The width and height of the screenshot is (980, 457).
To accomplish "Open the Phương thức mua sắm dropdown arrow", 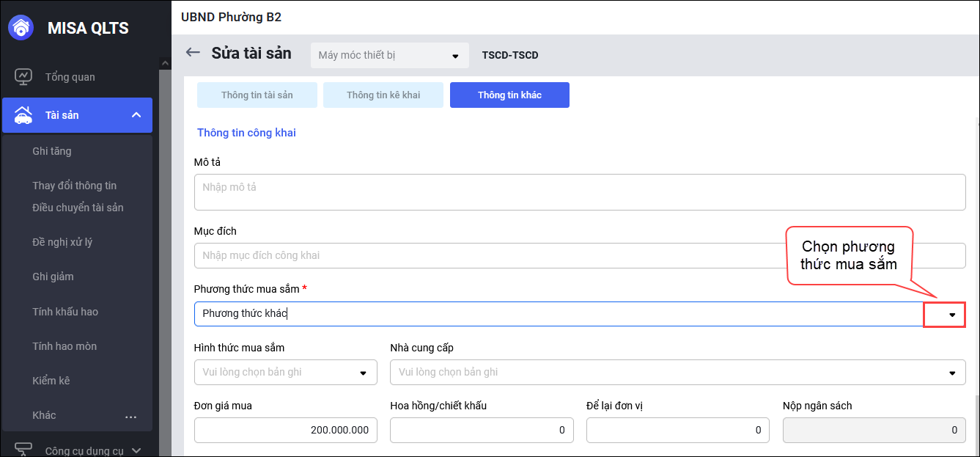I will coord(951,315).
